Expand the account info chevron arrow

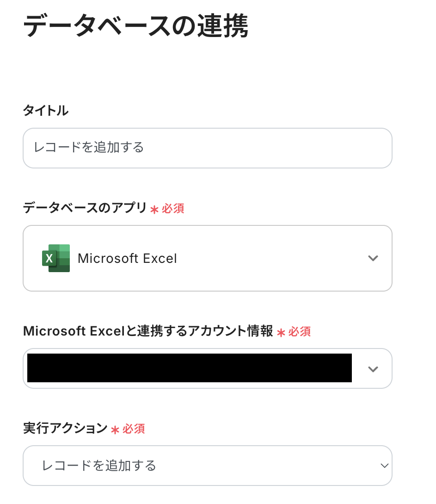(373, 369)
